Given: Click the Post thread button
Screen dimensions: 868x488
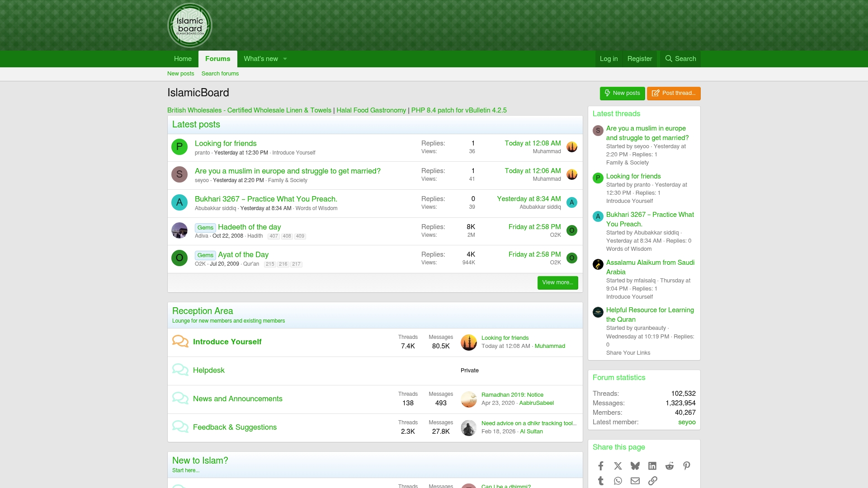Looking at the screenshot, I should (674, 93).
